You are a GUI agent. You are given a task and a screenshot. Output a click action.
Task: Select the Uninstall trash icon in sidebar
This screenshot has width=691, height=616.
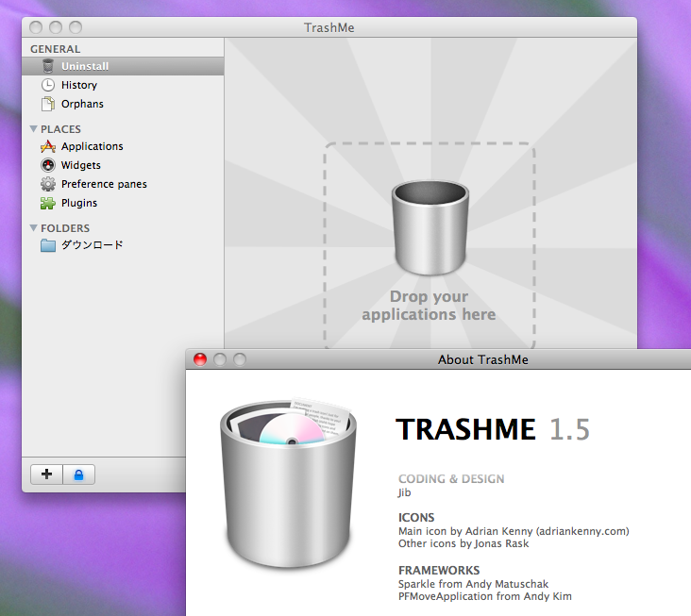48,66
